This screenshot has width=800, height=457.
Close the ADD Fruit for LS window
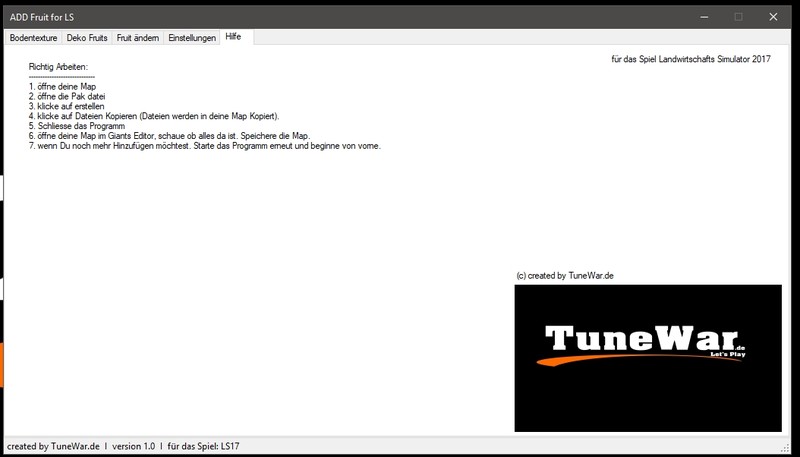click(775, 16)
